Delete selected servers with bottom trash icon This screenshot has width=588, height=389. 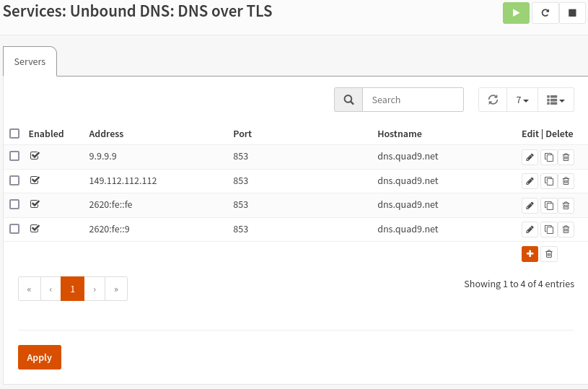pyautogui.click(x=549, y=254)
